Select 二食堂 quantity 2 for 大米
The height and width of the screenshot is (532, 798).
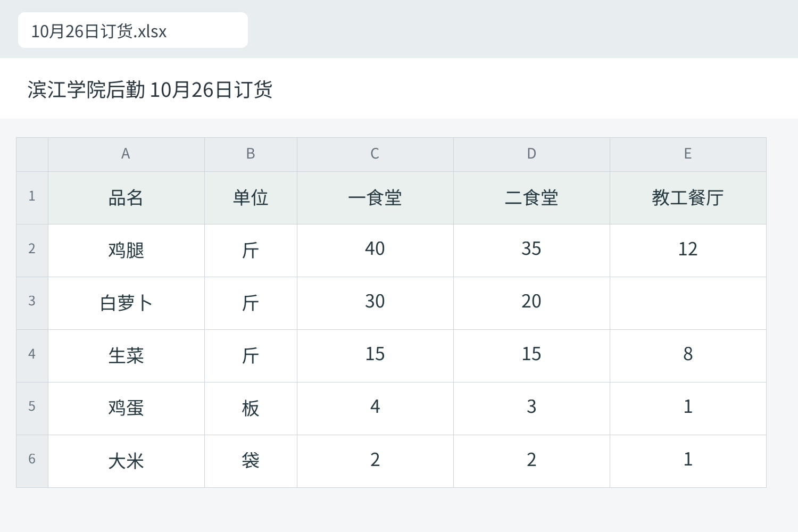(531, 461)
